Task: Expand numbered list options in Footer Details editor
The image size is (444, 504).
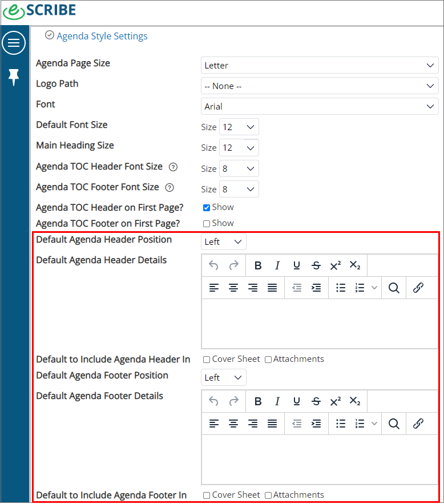Action: [x=374, y=424]
